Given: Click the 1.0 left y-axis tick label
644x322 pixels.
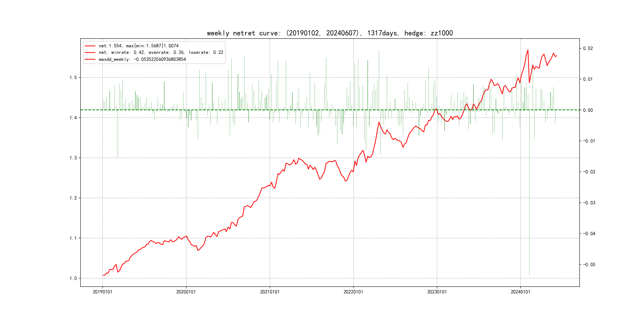Looking at the screenshot, I should coord(73,278).
